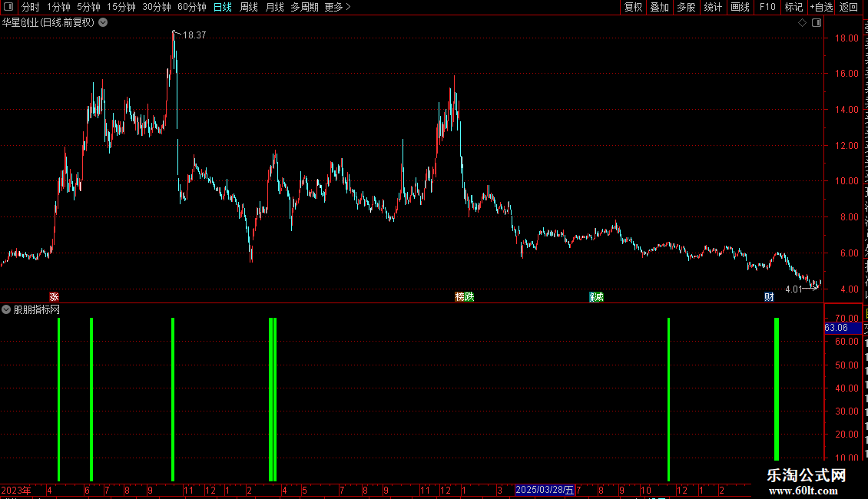This screenshot has height=499, width=868.
Task: Click the 股朋指标网 indicator name
Action: tap(37, 310)
